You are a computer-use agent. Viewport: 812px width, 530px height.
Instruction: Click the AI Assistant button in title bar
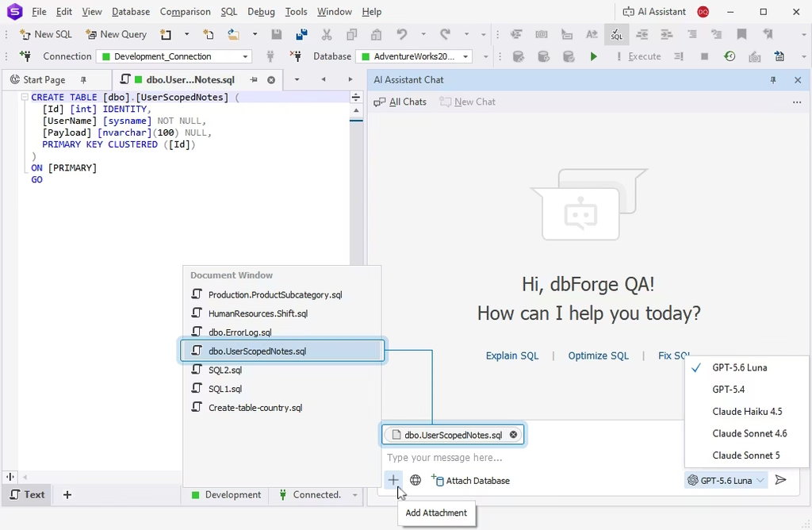[654, 11]
